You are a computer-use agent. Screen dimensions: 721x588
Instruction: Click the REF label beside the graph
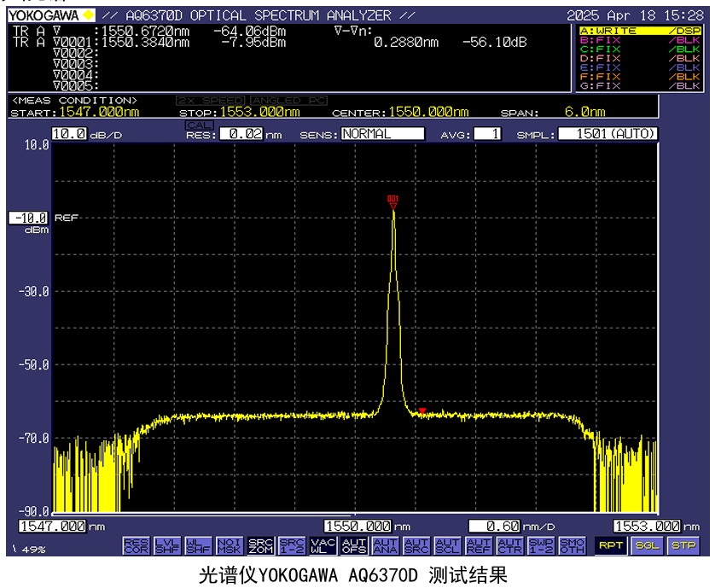pyautogui.click(x=67, y=218)
